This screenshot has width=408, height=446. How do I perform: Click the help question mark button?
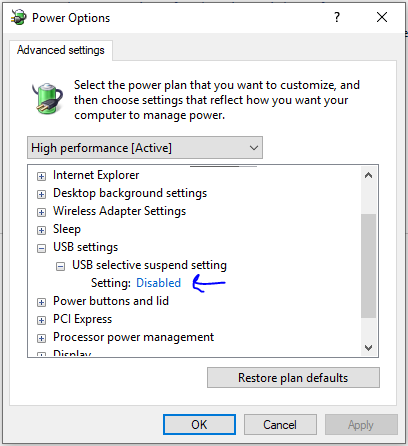tap(337, 17)
